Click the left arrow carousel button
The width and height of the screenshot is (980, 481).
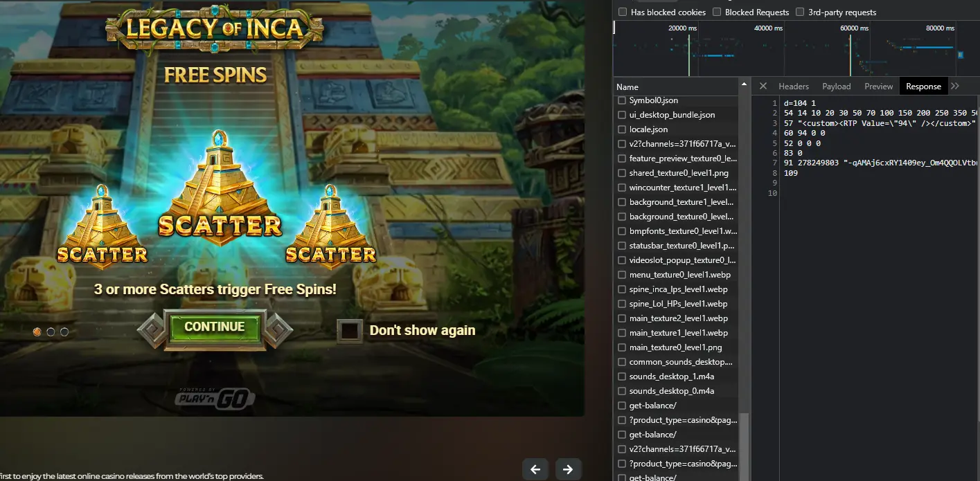coord(535,469)
